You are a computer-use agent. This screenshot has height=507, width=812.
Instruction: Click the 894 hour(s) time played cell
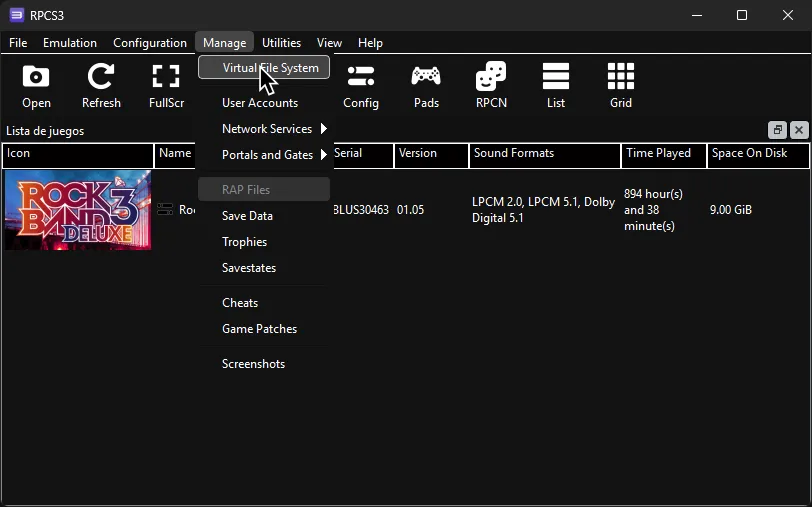(653, 210)
